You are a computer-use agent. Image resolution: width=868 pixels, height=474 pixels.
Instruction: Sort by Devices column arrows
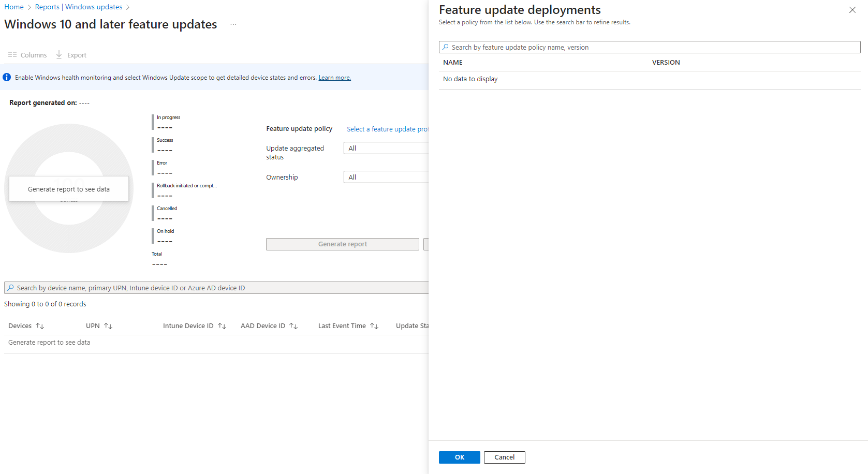40,326
